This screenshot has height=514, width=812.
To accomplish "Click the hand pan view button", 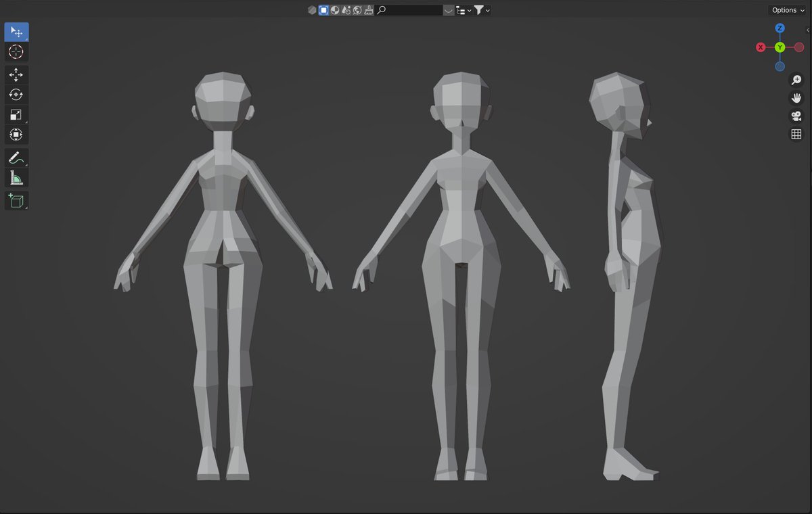I will pyautogui.click(x=796, y=98).
